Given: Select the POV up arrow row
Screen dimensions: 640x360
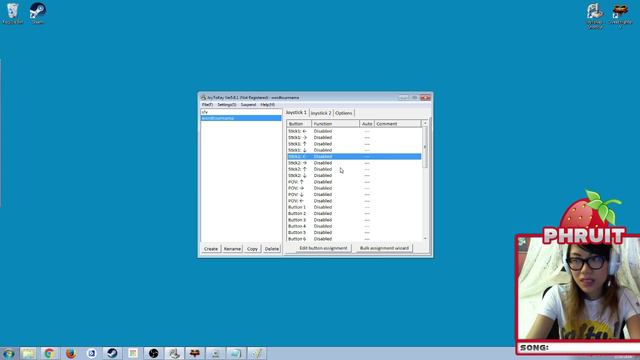Looking at the screenshot, I should [354, 182].
